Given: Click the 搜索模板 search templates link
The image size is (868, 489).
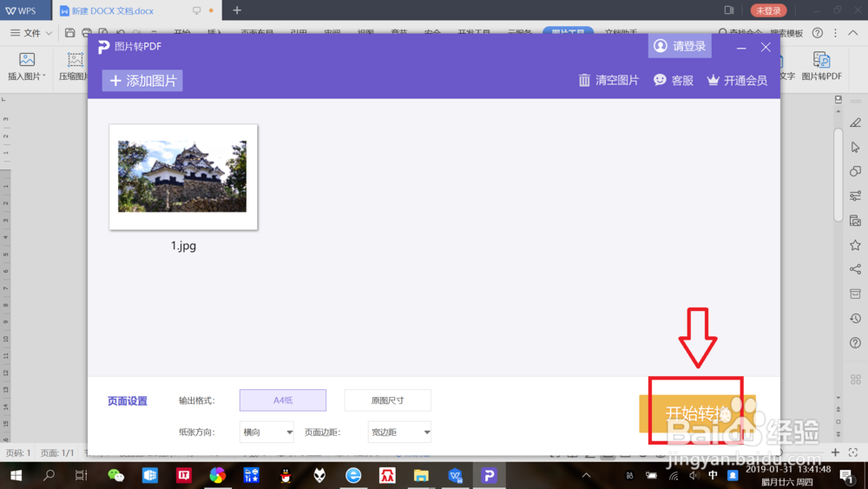Looking at the screenshot, I should click(786, 33).
